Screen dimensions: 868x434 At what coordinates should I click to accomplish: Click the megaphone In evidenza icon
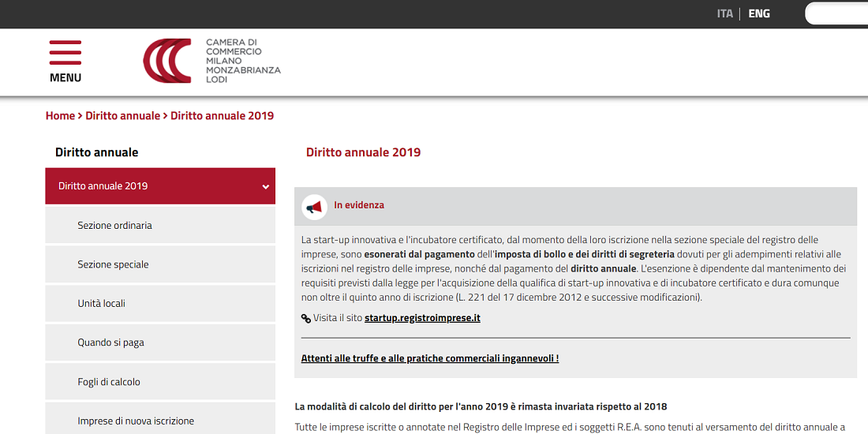point(314,207)
